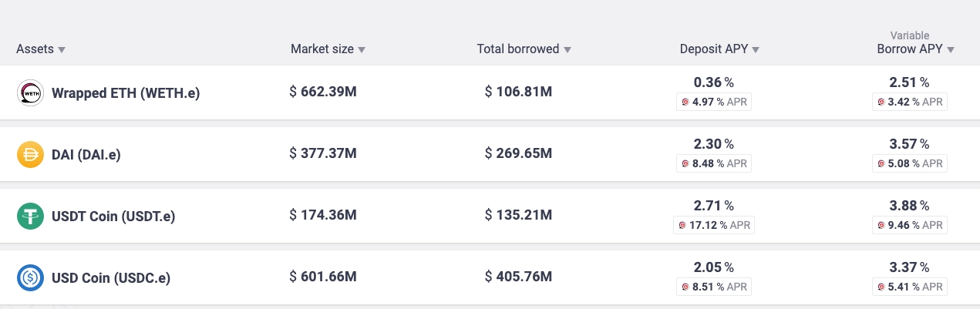
Task: Click the USDT 9.46% borrow APR badge
Action: (x=911, y=225)
